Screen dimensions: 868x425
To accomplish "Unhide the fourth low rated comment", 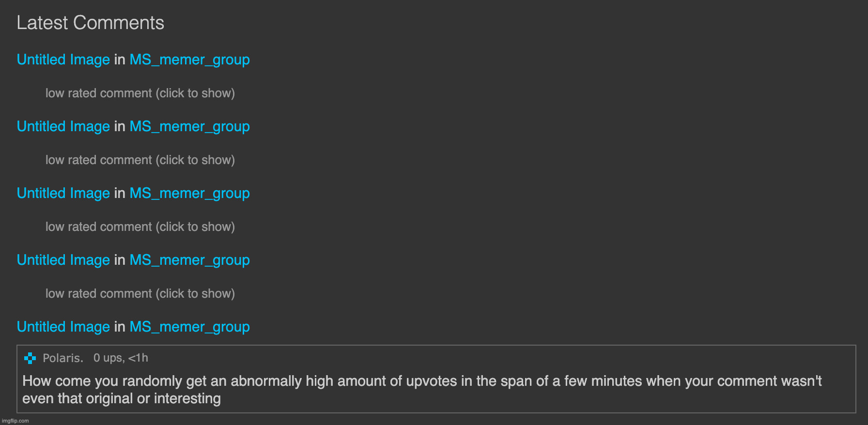I will pyautogui.click(x=140, y=293).
